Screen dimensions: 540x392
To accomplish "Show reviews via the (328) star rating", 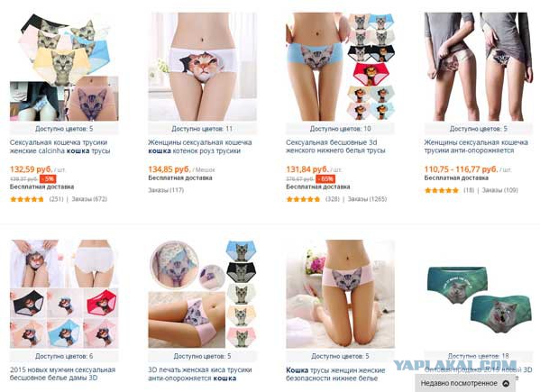I will (313, 199).
